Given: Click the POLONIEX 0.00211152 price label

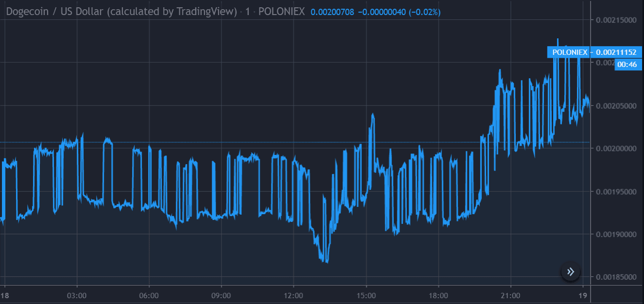Looking at the screenshot, I should (594, 52).
